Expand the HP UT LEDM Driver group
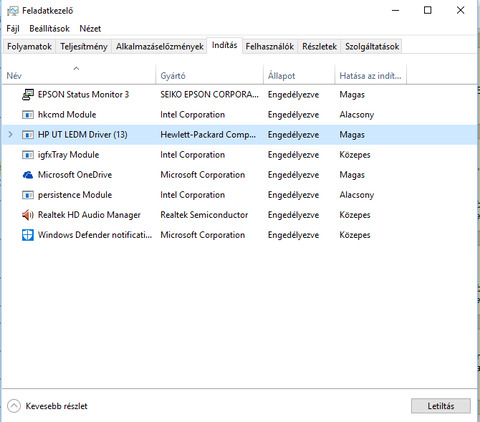This screenshot has height=422, width=480. [x=11, y=135]
